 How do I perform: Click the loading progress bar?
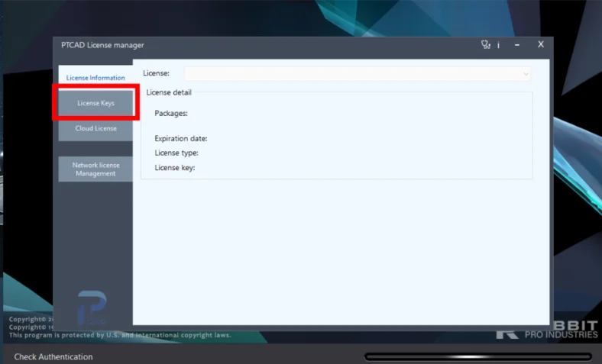478,356
